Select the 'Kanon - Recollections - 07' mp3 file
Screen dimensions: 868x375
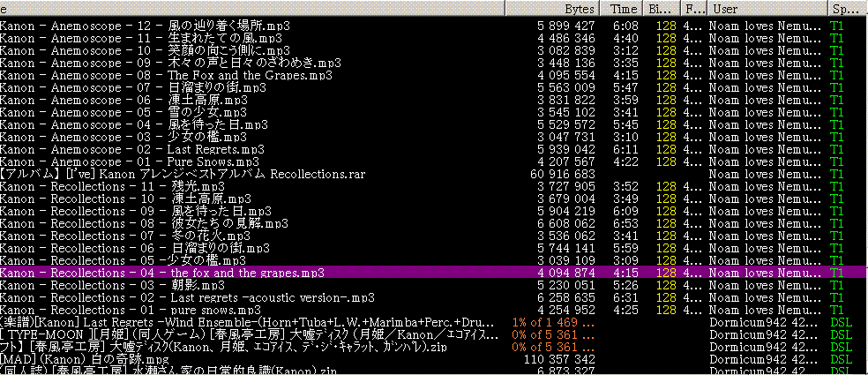click(125, 236)
